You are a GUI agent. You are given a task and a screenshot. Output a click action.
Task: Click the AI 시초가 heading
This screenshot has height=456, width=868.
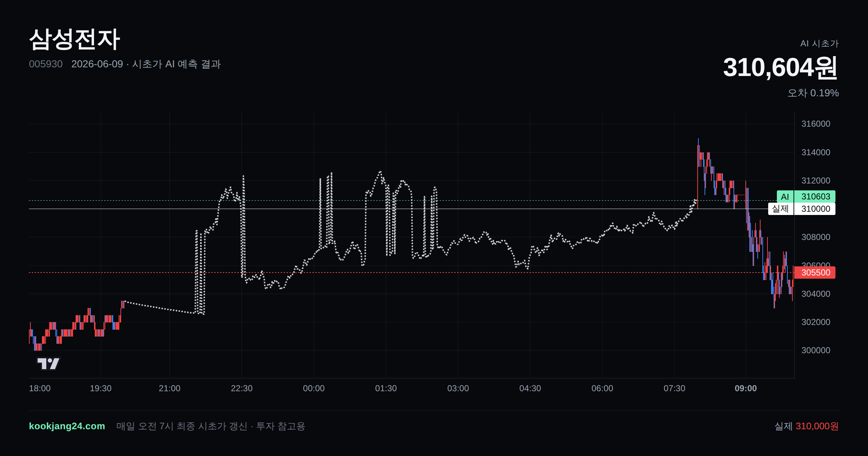tap(819, 43)
